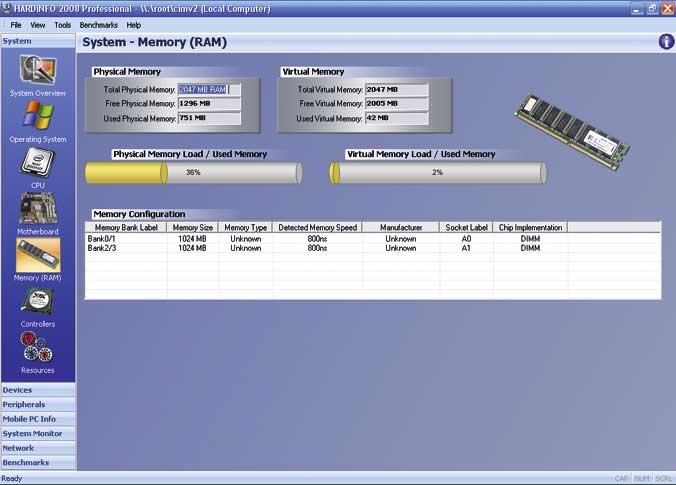This screenshot has width=676, height=485.
Task: Select the Bank2/3 table row
Action: point(373,248)
